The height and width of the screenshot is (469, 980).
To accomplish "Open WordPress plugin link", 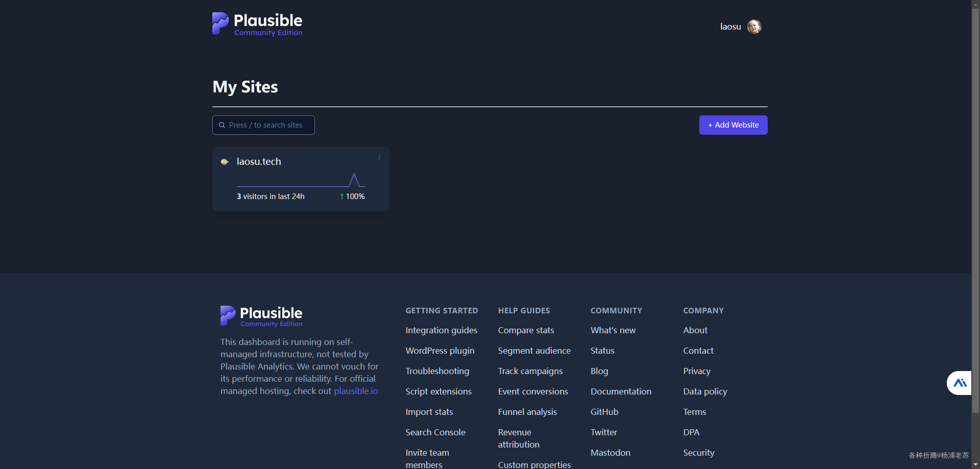I will (x=440, y=351).
